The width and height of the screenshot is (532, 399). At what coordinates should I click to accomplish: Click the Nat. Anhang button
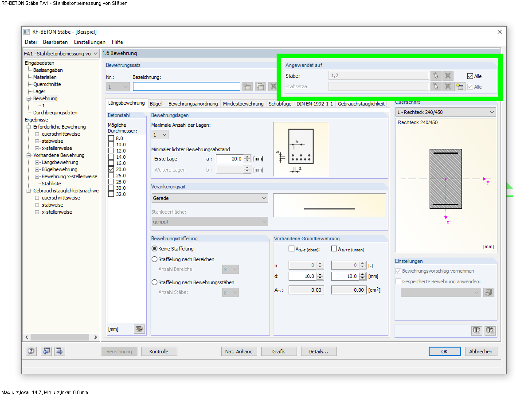239,352
